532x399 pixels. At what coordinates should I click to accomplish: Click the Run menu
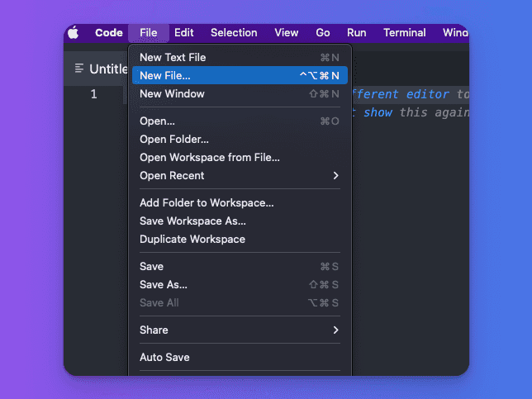click(x=357, y=33)
